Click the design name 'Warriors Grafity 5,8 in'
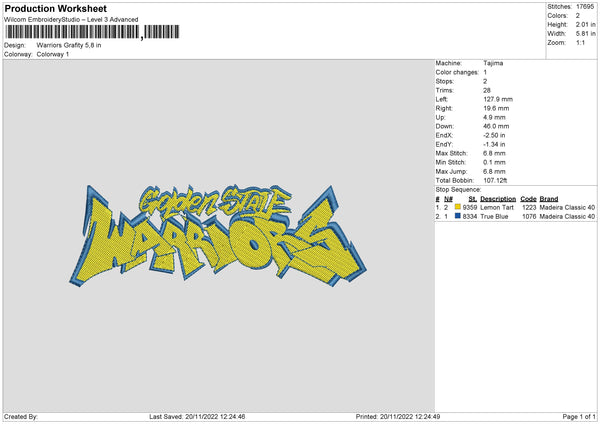 [69, 45]
